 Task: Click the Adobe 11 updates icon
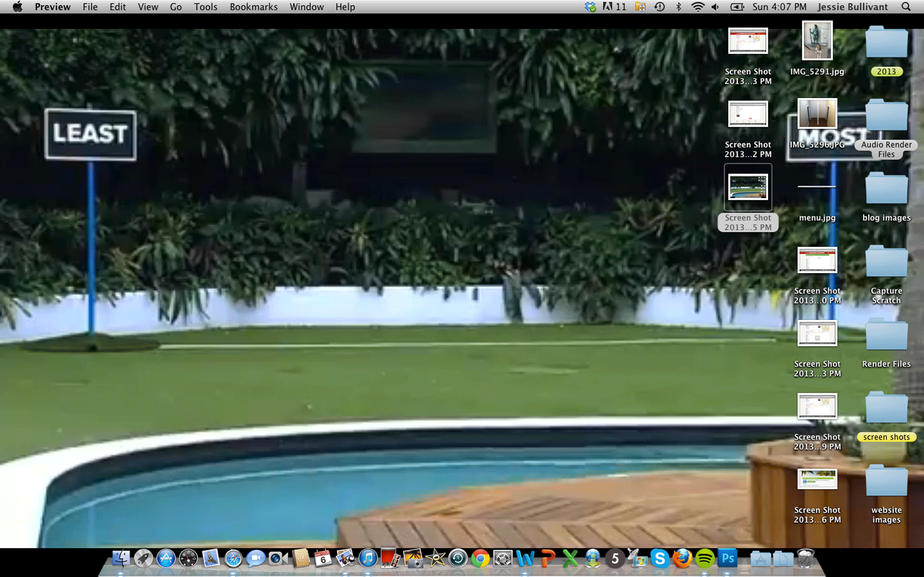point(615,7)
